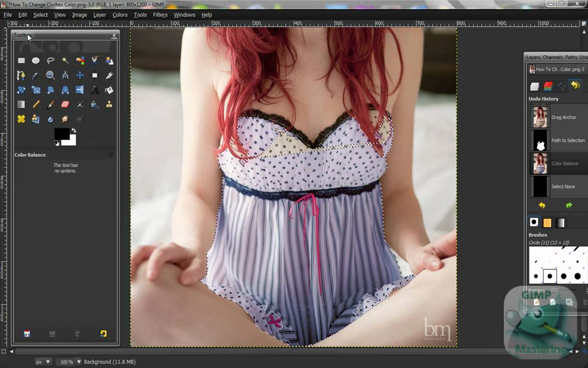Click the green Redo arrow button

(569, 205)
